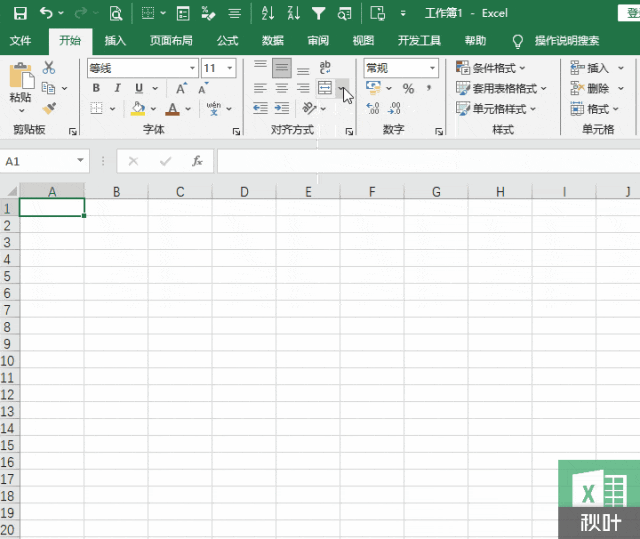Expand the number format 常规 dropdown
The height and width of the screenshot is (539, 640).
tap(432, 68)
